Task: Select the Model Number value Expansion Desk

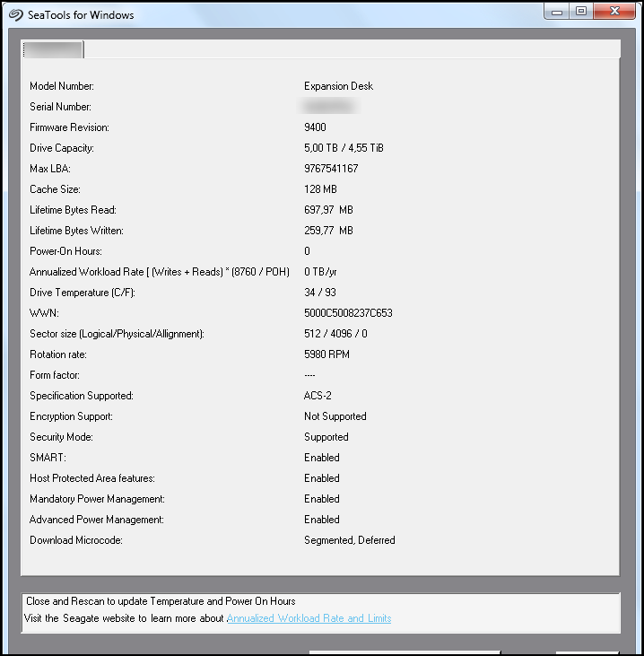Action: (x=338, y=86)
